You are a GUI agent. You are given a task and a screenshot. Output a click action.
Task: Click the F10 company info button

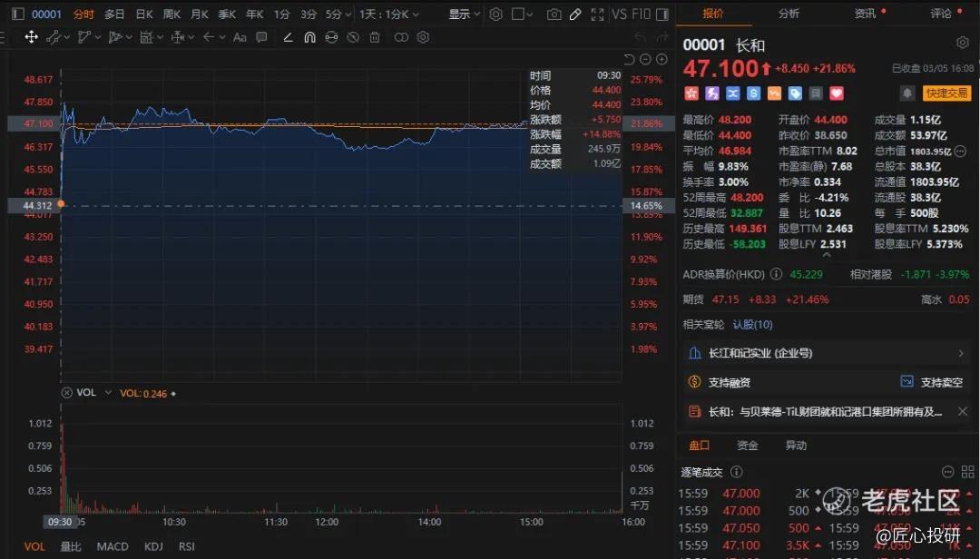[641, 14]
